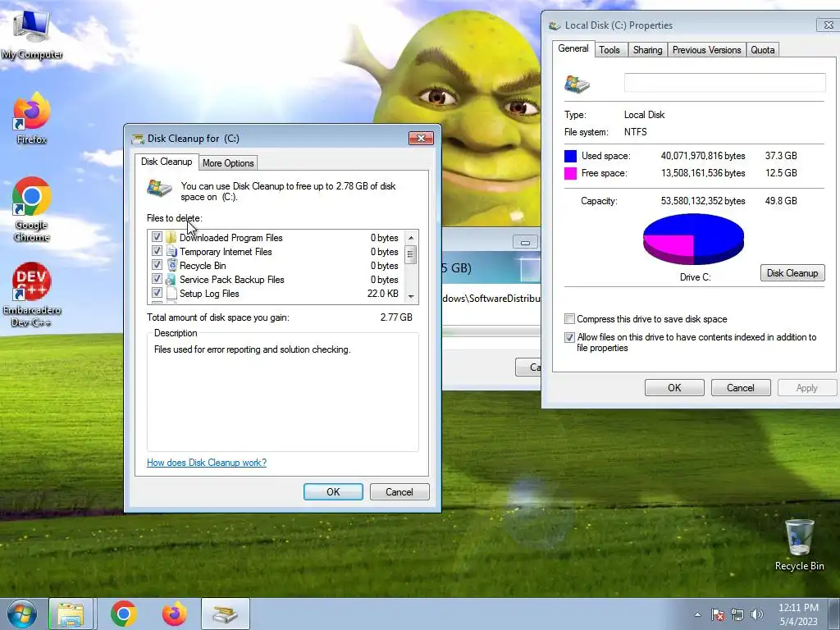Open the Embarcadero Dev-C++ desktop shortcut
Image resolution: width=840 pixels, height=630 pixels.
(32, 294)
